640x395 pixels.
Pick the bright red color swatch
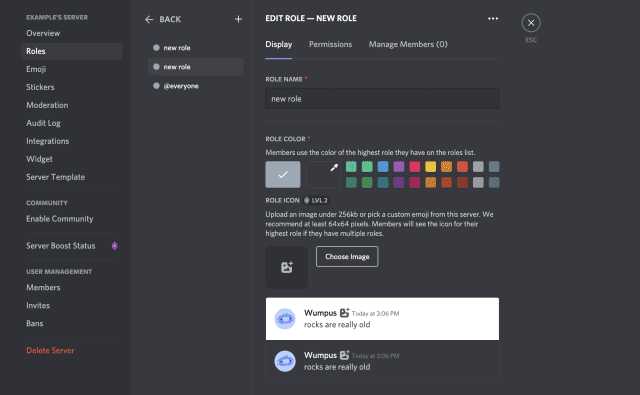coord(462,166)
